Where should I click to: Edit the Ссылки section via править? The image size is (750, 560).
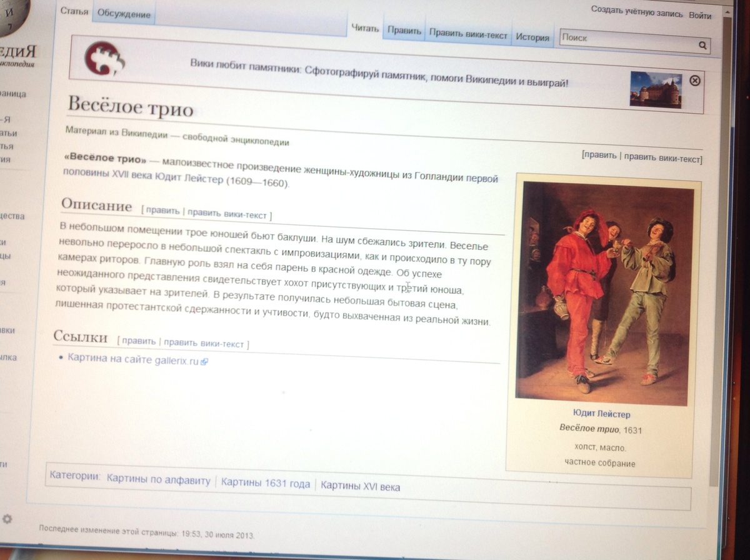click(139, 341)
